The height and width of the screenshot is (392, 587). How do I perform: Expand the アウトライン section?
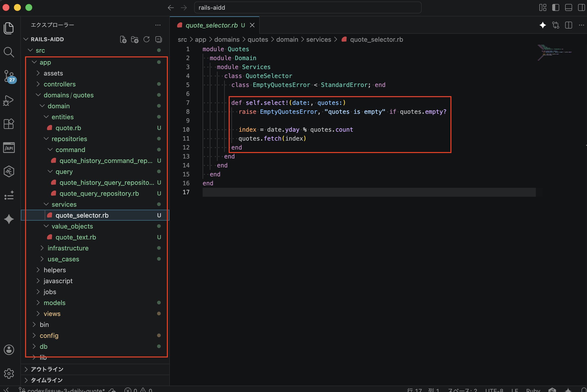point(47,369)
